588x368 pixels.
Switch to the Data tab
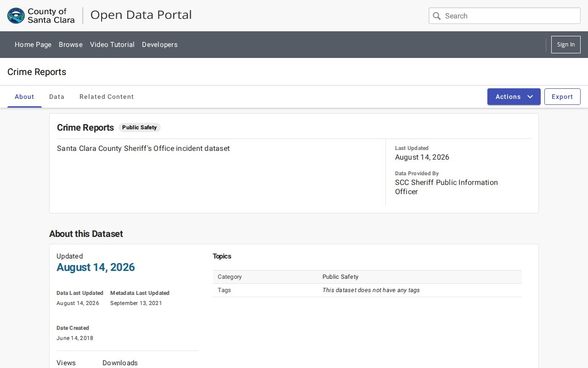coord(57,97)
